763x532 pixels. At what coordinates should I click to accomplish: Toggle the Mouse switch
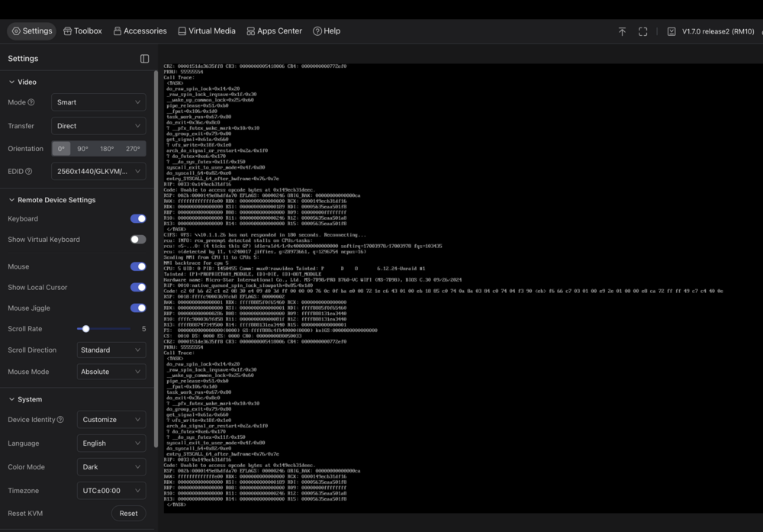[x=138, y=266]
